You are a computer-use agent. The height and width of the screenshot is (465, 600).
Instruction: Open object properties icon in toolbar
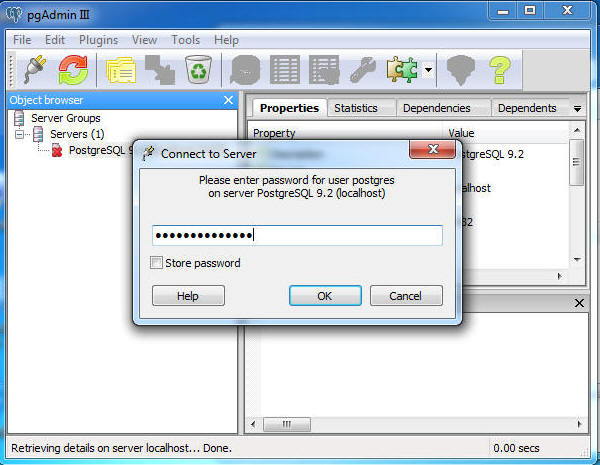[121, 70]
